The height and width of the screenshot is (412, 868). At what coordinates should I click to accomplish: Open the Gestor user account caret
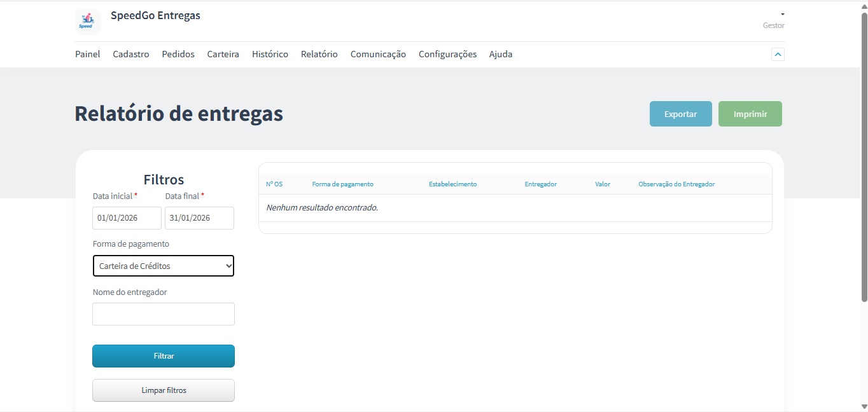[x=782, y=15]
